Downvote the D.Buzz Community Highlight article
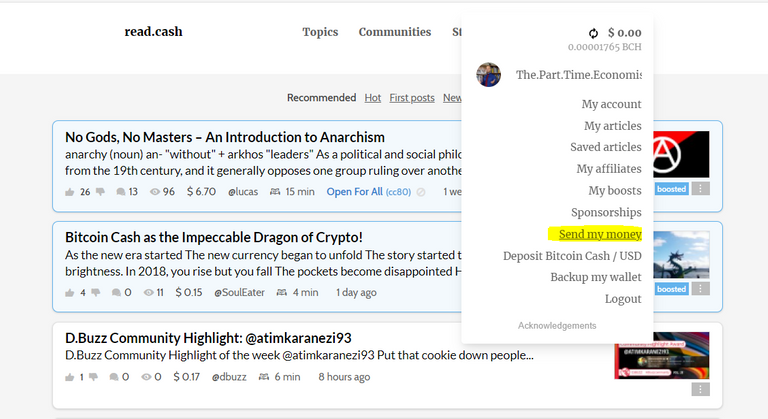768x419 pixels. [94, 377]
